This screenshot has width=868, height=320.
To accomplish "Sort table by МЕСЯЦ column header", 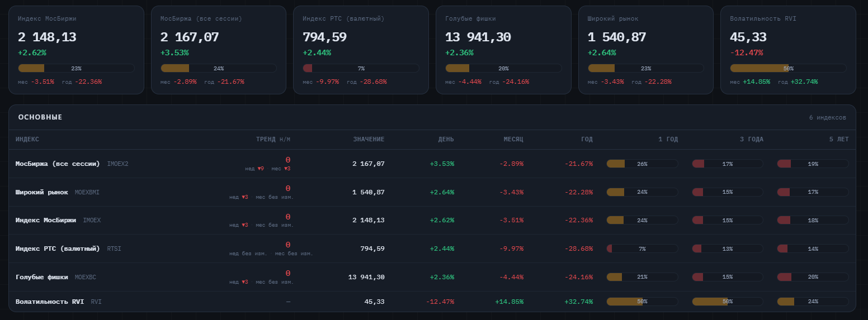I will click(x=513, y=140).
